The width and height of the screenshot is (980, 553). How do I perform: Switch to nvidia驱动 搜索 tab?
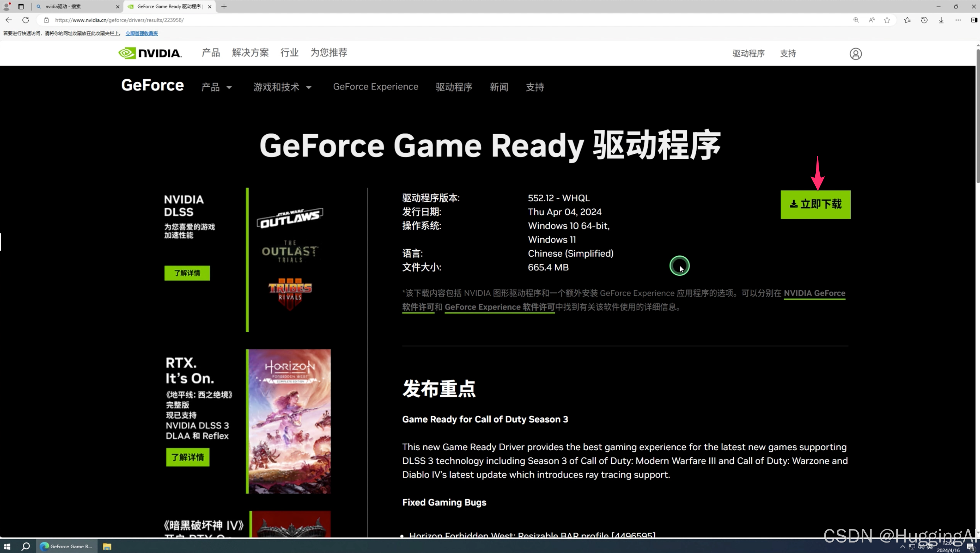click(x=76, y=7)
